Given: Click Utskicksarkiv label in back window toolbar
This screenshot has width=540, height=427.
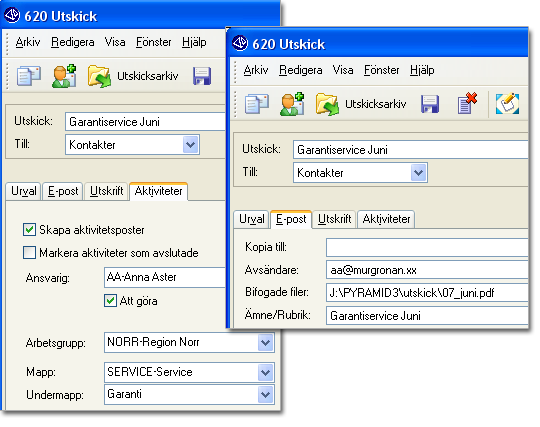Looking at the screenshot, I should tap(148, 76).
